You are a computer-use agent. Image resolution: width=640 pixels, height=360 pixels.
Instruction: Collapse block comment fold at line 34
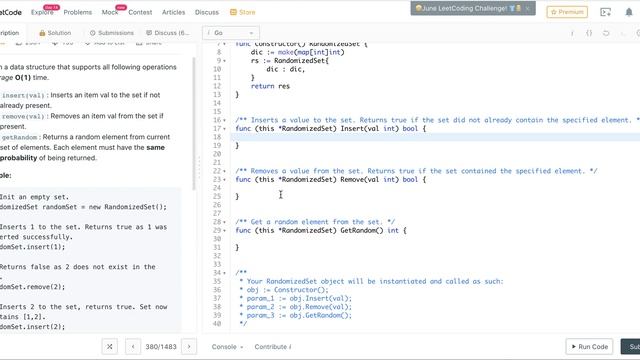[224, 273]
